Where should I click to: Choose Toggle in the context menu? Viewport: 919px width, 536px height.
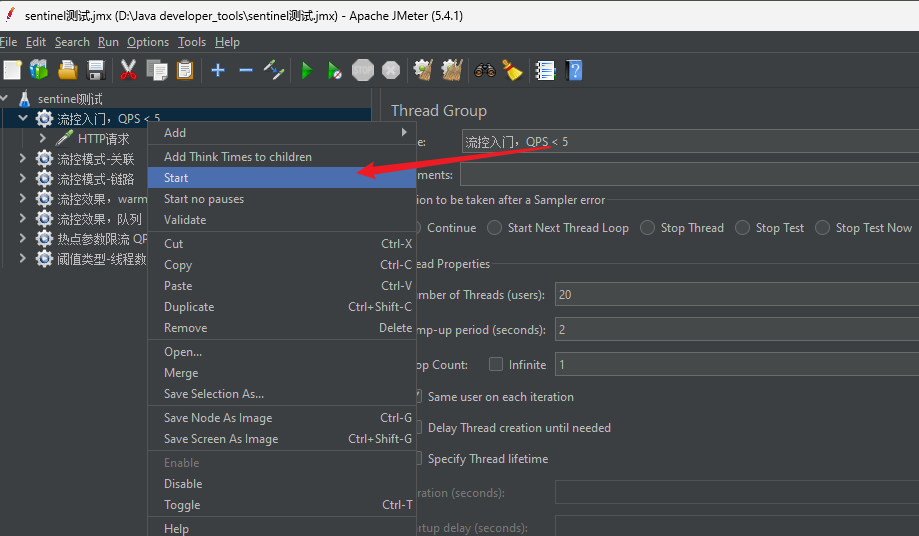pos(282,505)
